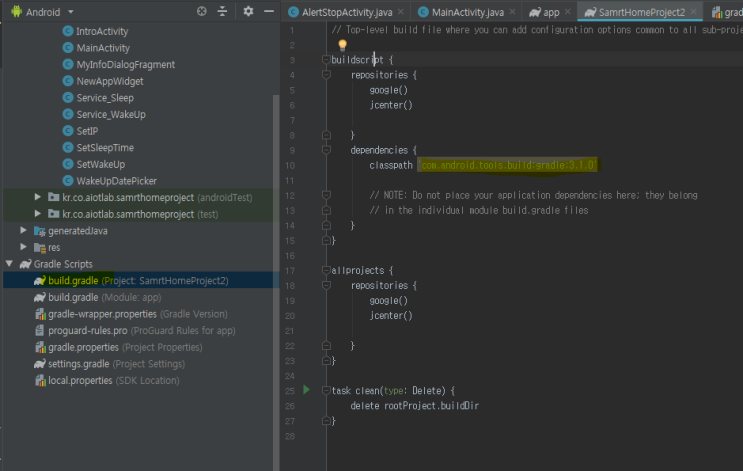
Task: Close the AlertStopActivity.java tab
Action: coord(401,12)
